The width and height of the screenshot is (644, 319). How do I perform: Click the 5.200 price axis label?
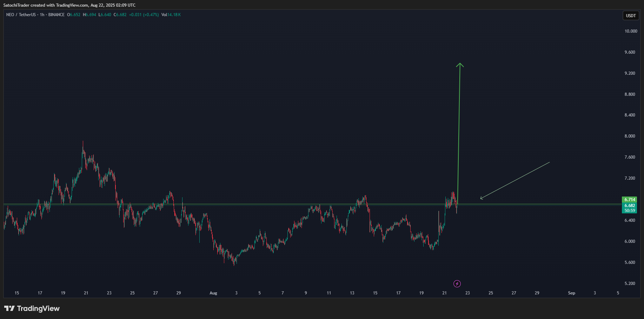[x=630, y=284]
